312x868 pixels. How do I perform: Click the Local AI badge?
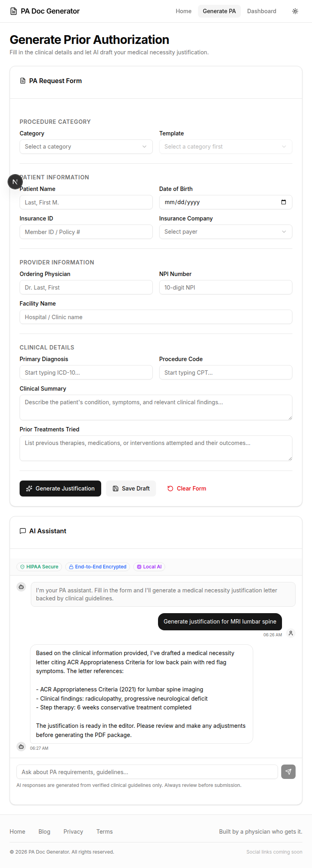[149, 566]
